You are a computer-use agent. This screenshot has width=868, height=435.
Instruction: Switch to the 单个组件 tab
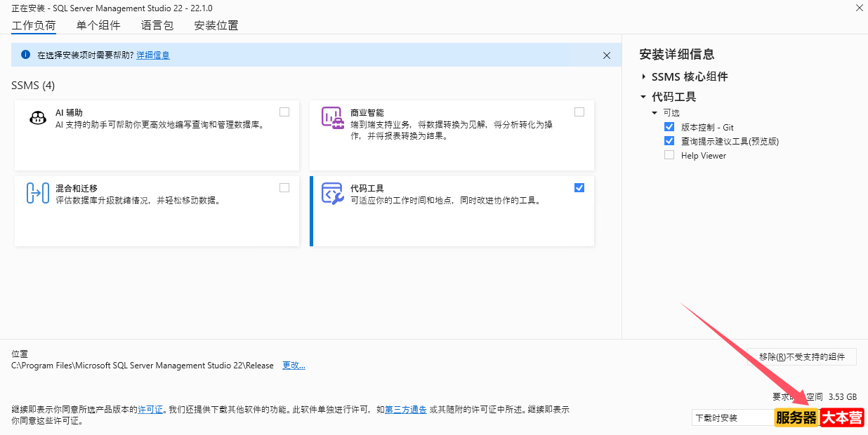98,25
